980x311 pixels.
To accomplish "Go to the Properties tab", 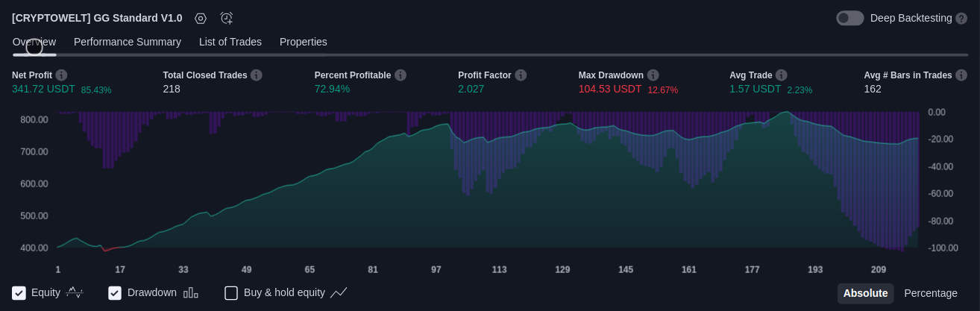I will click(304, 42).
